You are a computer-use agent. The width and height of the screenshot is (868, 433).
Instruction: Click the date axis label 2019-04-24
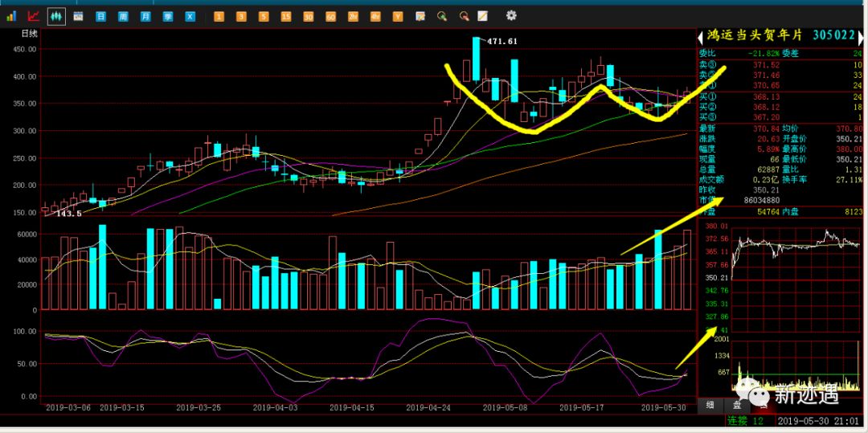click(x=428, y=407)
